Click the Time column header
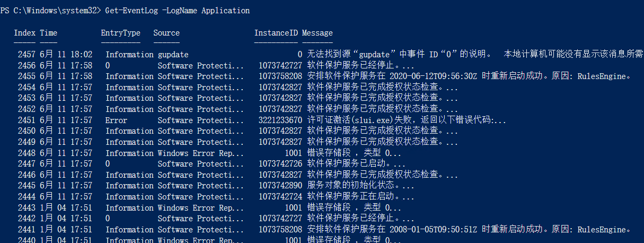This screenshot has height=243, width=644. coord(48,33)
